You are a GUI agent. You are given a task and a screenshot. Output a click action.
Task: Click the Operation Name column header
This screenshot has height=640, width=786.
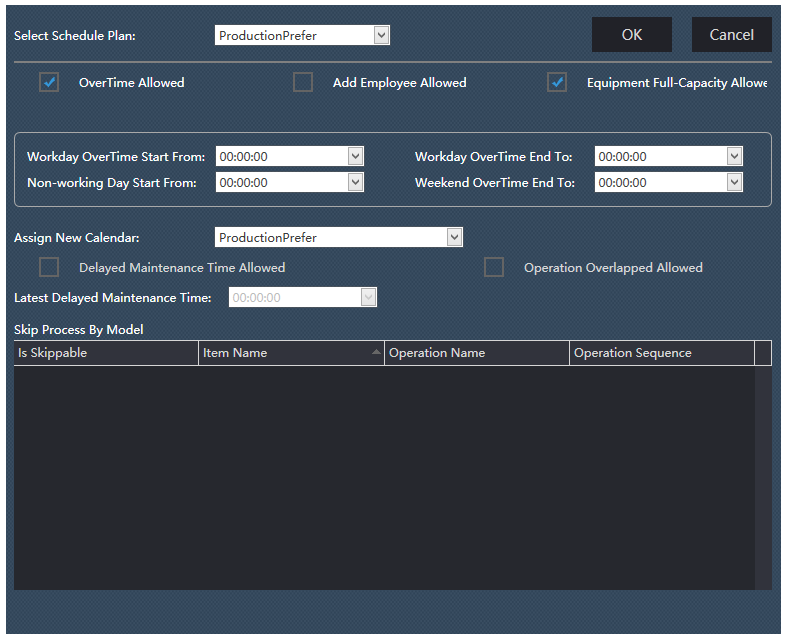[476, 353]
